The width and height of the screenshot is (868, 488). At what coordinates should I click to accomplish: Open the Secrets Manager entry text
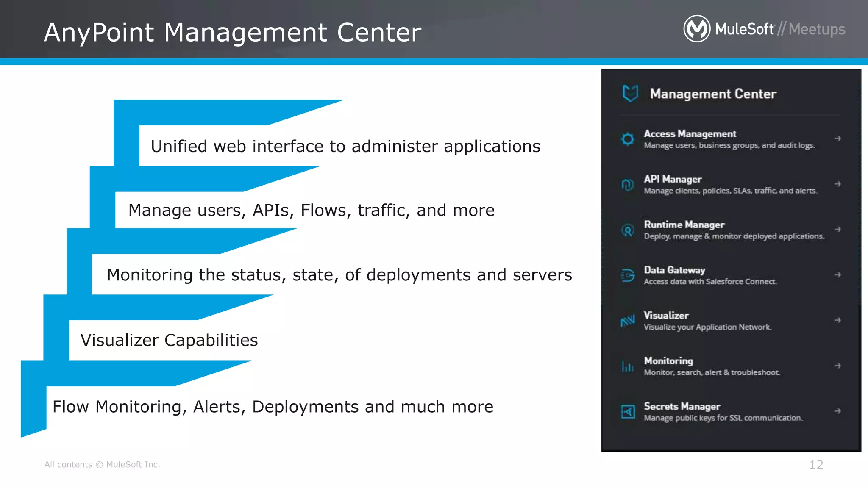click(x=682, y=406)
